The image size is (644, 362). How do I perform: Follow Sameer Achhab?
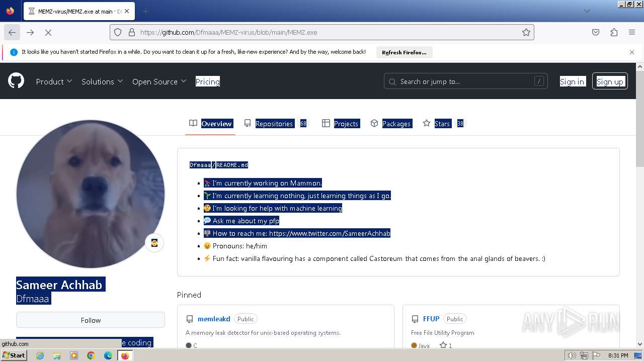[x=91, y=320]
